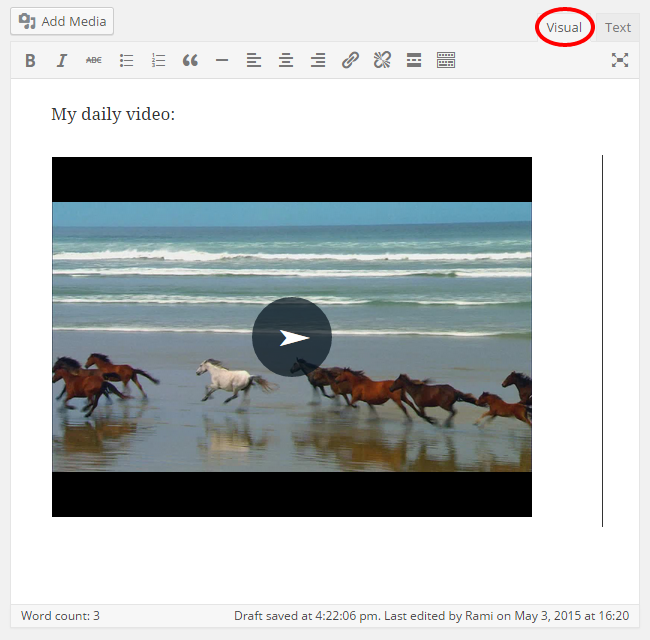
Task: Toggle bold formatting
Action: tap(30, 61)
